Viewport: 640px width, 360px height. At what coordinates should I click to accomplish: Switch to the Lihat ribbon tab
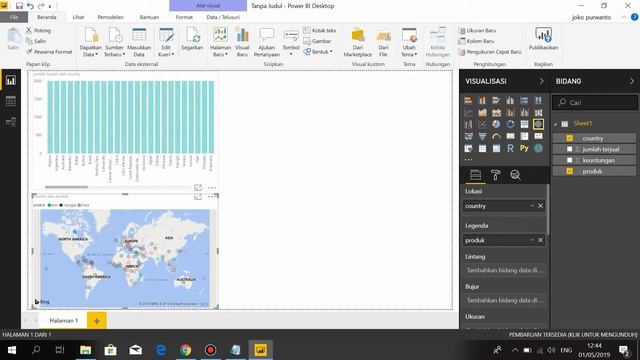click(78, 17)
